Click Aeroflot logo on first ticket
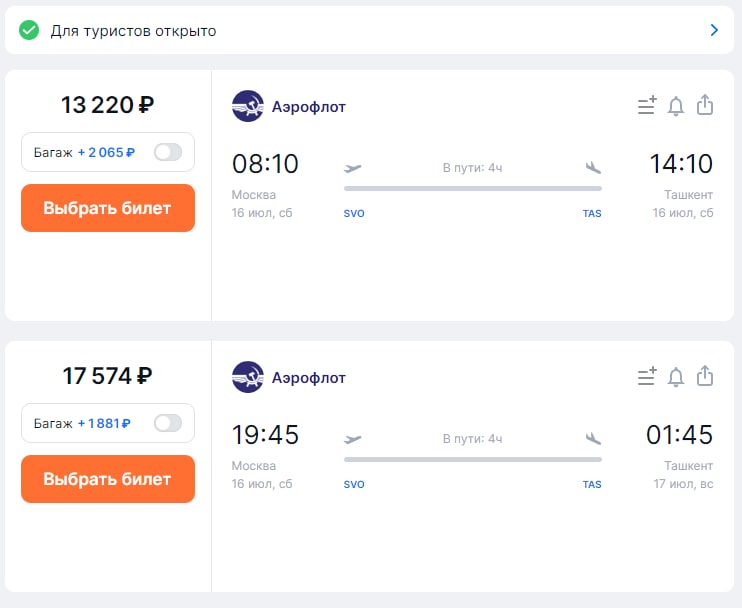The width and height of the screenshot is (742, 608). 248,106
